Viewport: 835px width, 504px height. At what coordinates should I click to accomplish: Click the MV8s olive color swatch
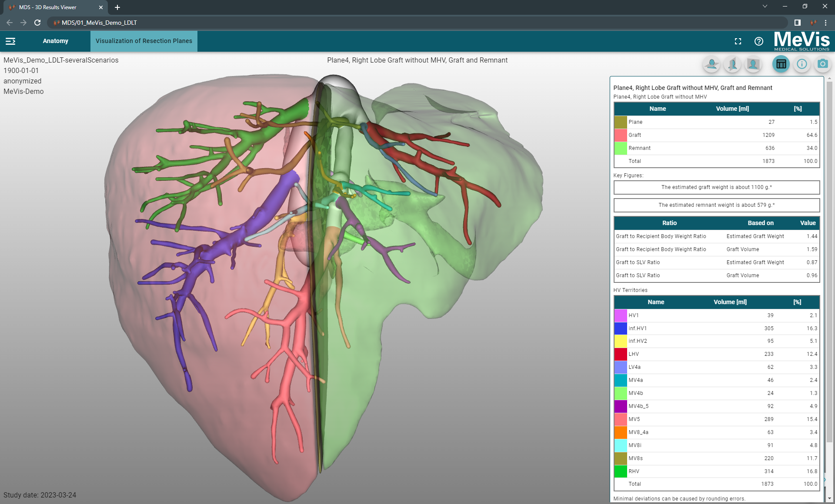coord(621,458)
